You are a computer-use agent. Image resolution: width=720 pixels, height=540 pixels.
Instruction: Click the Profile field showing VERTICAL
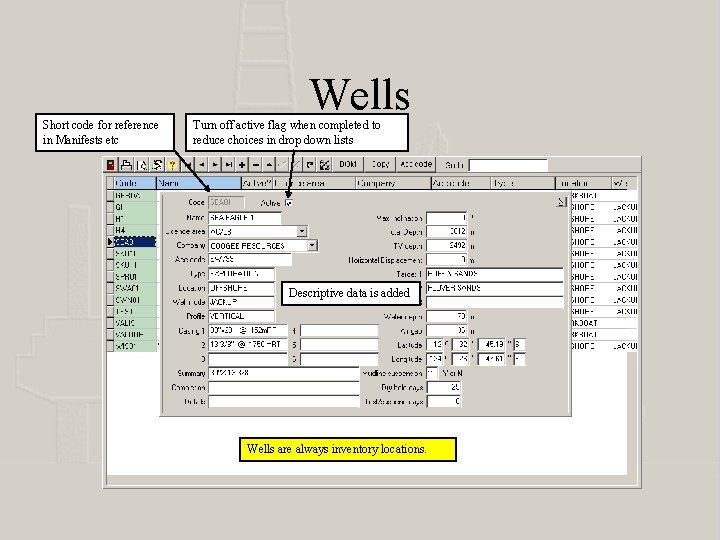tap(242, 316)
